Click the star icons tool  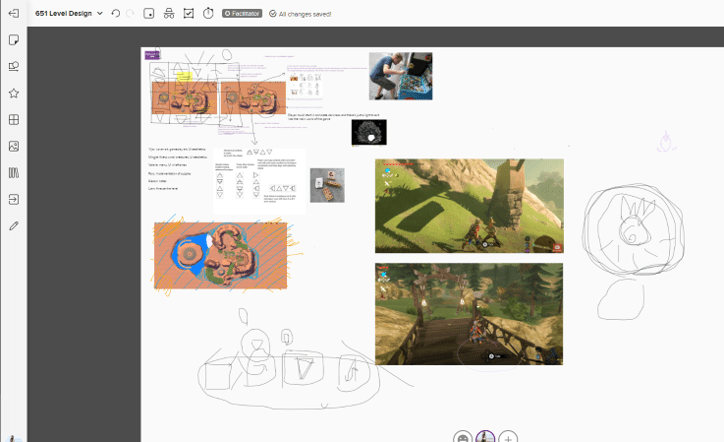[14, 93]
